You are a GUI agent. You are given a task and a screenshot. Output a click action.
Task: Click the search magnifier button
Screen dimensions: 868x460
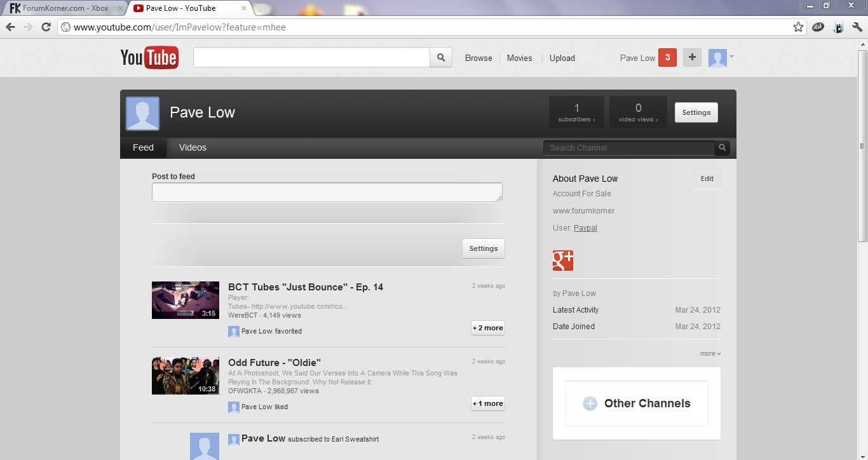[441, 57]
